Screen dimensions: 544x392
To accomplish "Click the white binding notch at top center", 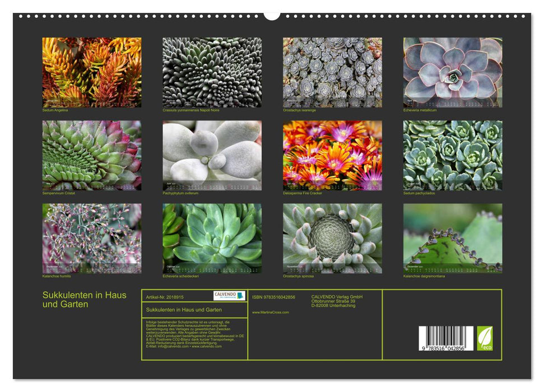I will 272,15.
